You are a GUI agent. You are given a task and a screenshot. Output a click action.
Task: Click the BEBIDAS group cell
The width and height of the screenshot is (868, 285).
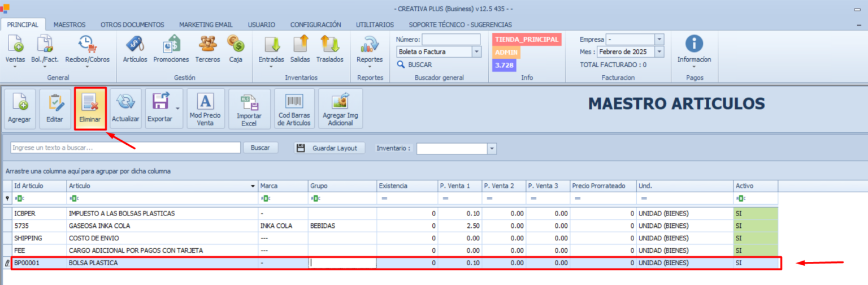[342, 226]
